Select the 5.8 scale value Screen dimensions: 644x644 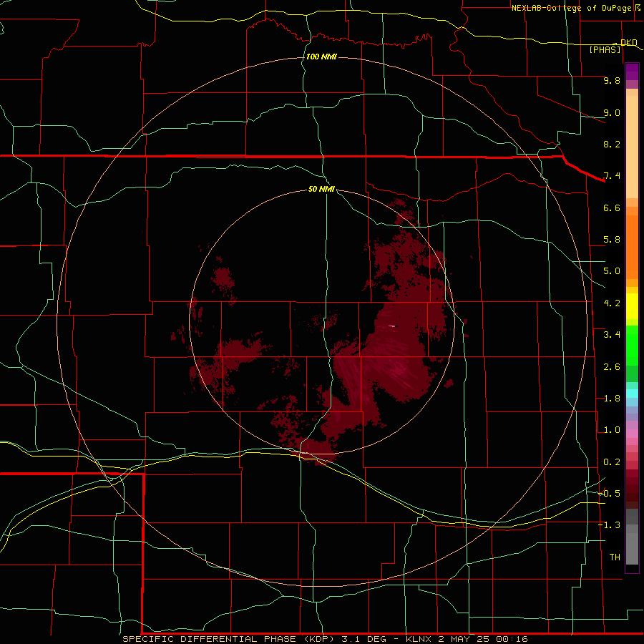click(612, 240)
